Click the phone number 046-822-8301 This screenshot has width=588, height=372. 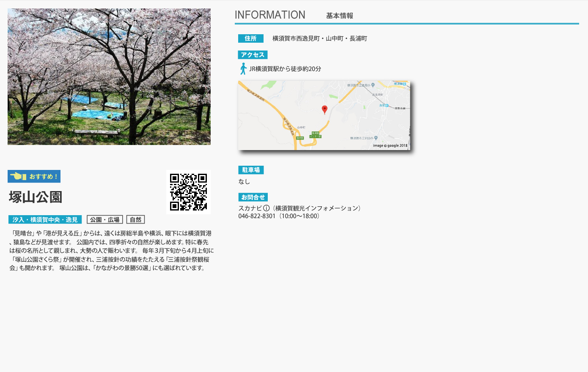(x=257, y=216)
